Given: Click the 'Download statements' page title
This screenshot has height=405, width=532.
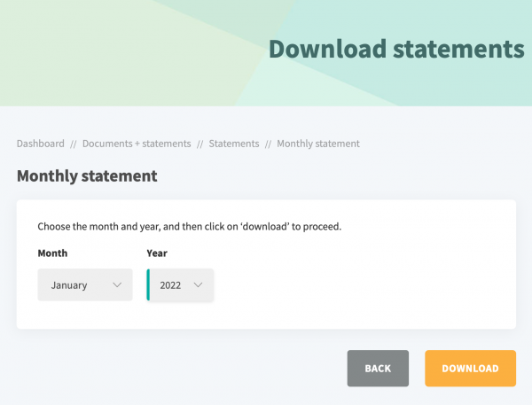Looking at the screenshot, I should click(395, 49).
